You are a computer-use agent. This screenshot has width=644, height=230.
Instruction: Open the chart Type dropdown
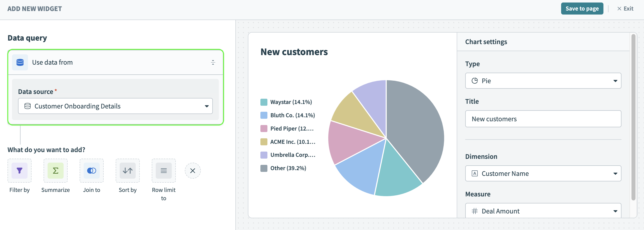(543, 81)
